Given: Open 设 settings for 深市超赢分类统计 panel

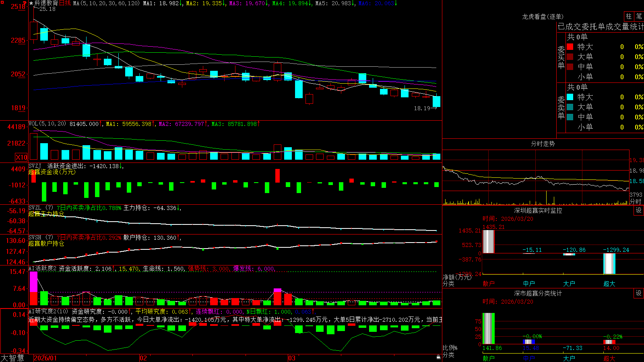Looking at the screenshot, I should click(x=639, y=293).
